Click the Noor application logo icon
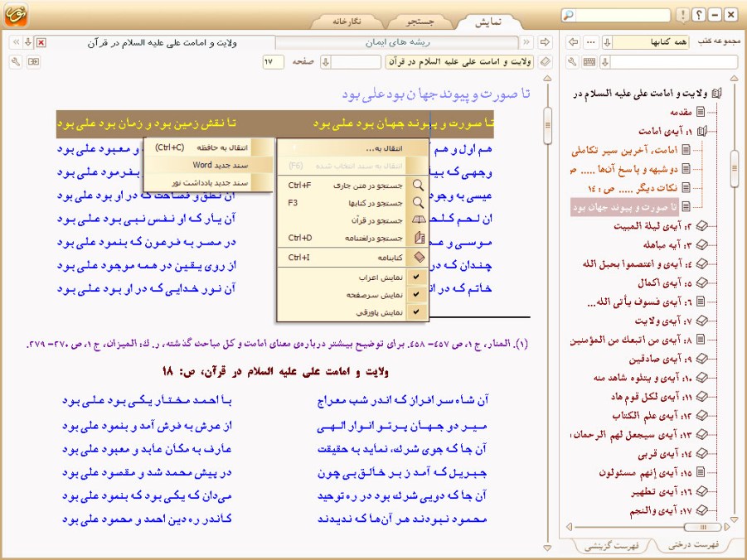The image size is (747, 560). (x=16, y=15)
